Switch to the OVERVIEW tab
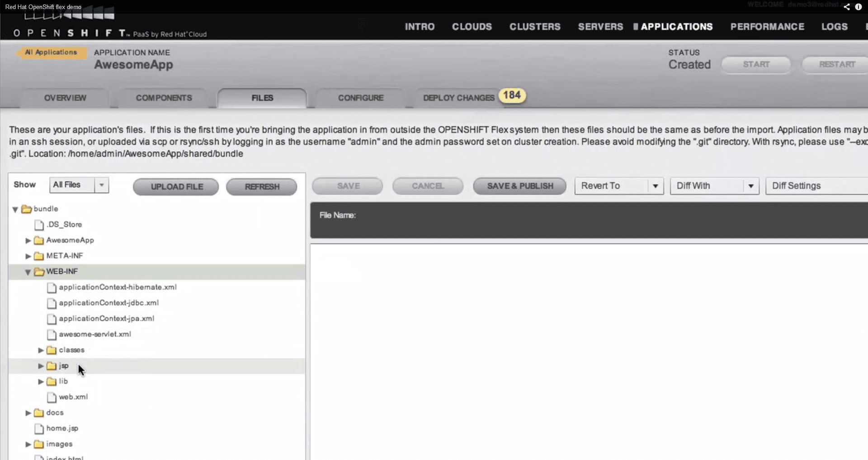Viewport: 868px width, 460px height. pyautogui.click(x=65, y=98)
